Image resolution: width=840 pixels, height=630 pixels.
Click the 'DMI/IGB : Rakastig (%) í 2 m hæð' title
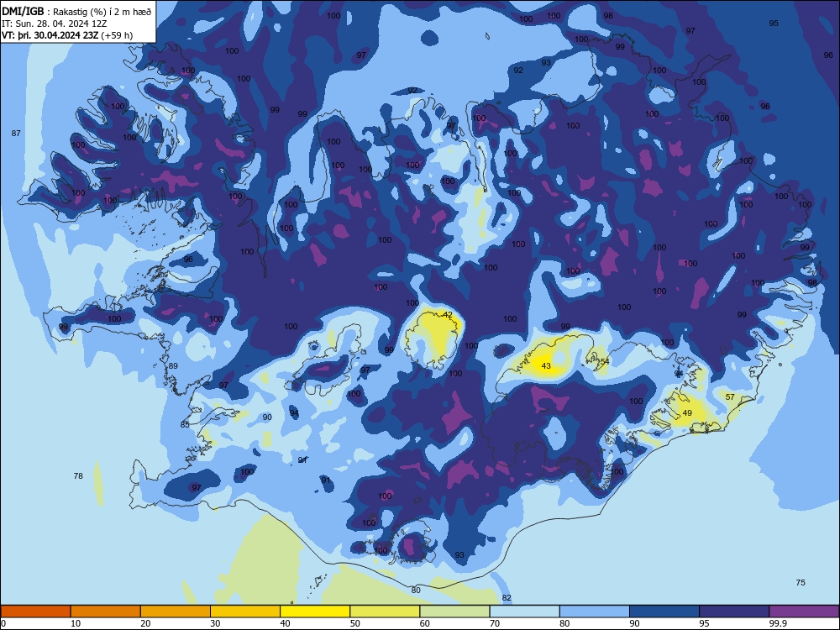click(77, 11)
